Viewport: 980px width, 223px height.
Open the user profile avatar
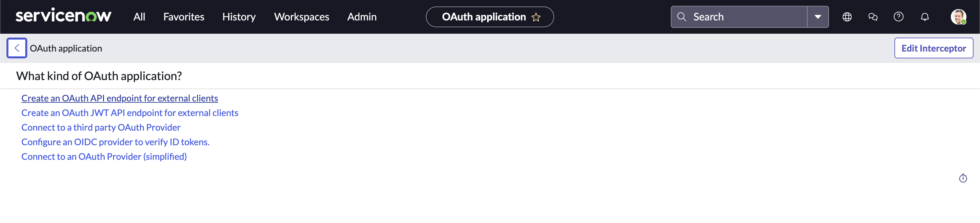pyautogui.click(x=958, y=17)
